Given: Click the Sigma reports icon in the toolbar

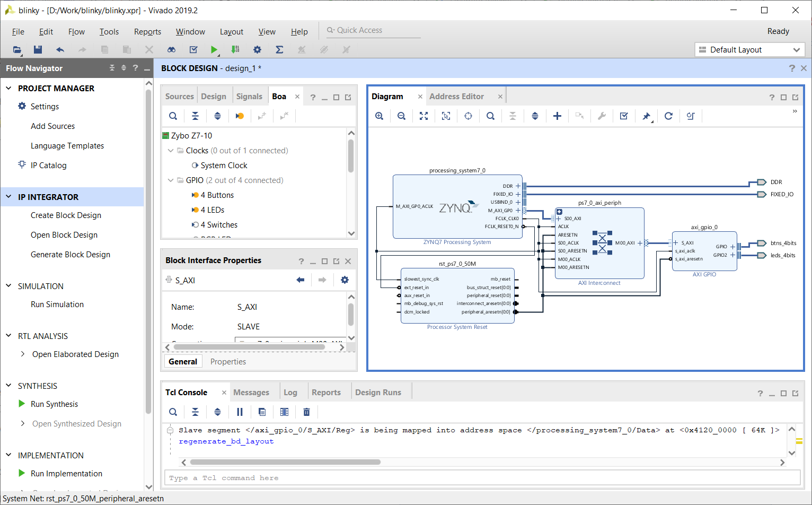Looking at the screenshot, I should [x=279, y=49].
